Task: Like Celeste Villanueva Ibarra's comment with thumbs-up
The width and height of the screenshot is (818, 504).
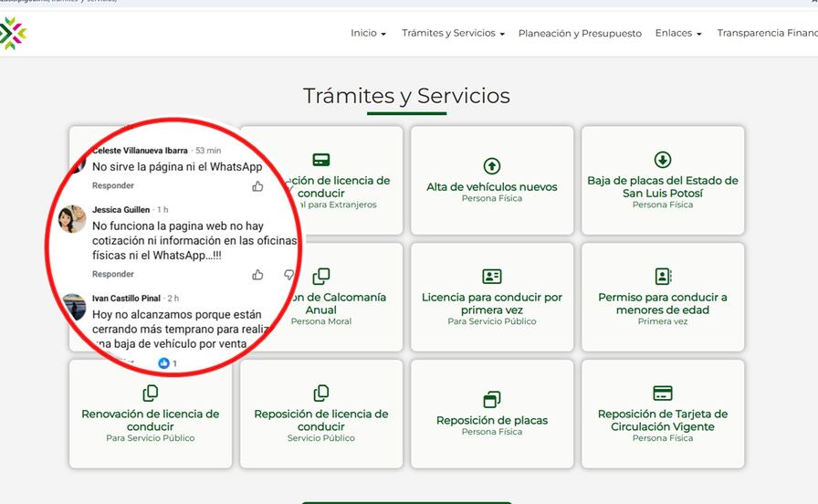Action: point(257,186)
